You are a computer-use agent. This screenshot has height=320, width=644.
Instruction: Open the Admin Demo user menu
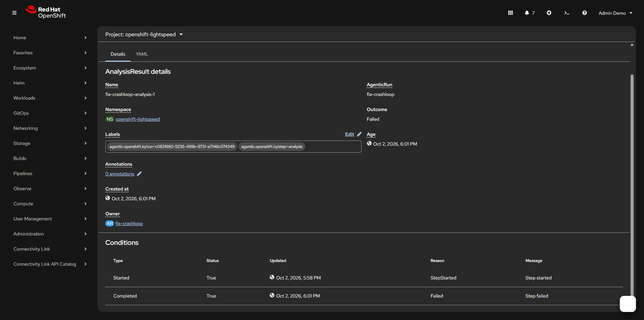[x=615, y=13]
